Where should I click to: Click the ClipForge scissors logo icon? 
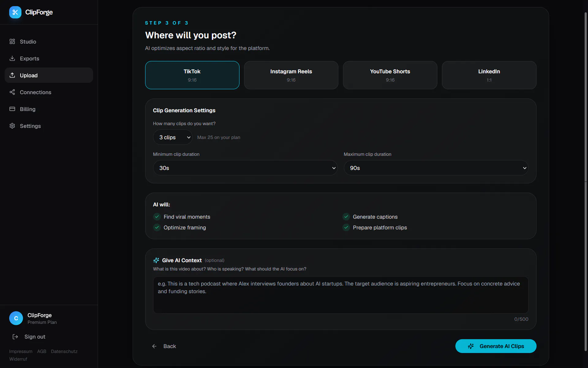pyautogui.click(x=15, y=12)
